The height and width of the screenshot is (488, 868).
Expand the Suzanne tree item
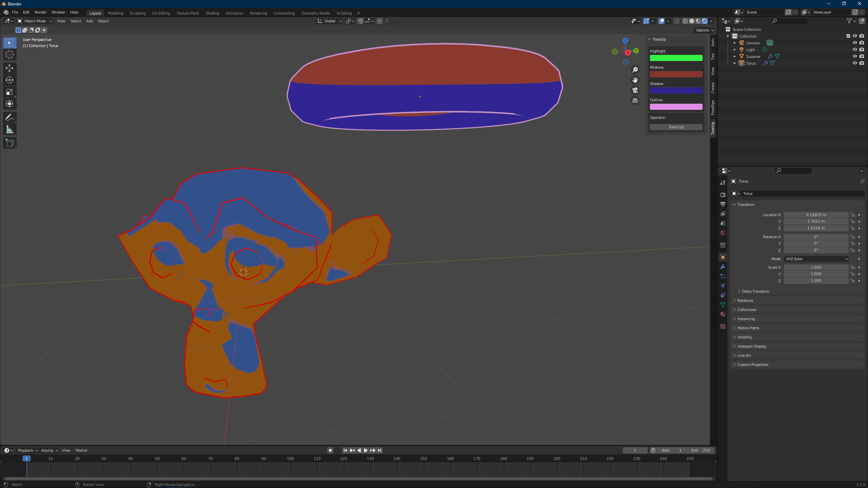click(x=735, y=56)
